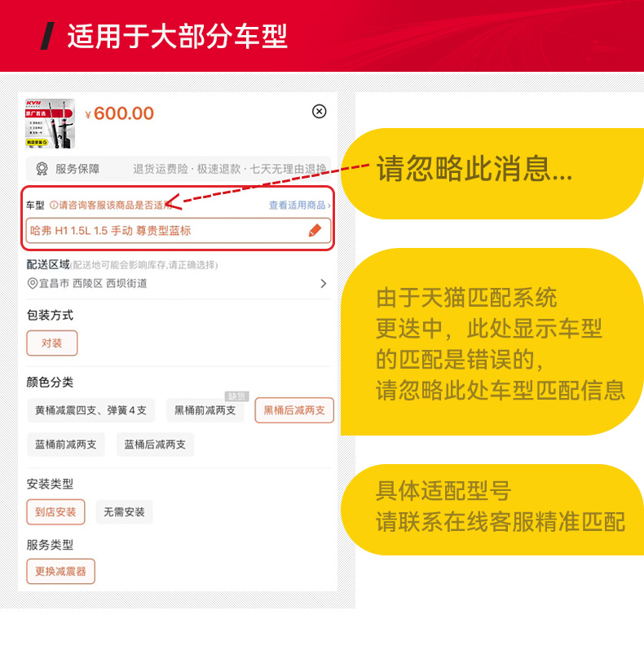
Task: Click the orange pencil edit icon
Action: 315,231
